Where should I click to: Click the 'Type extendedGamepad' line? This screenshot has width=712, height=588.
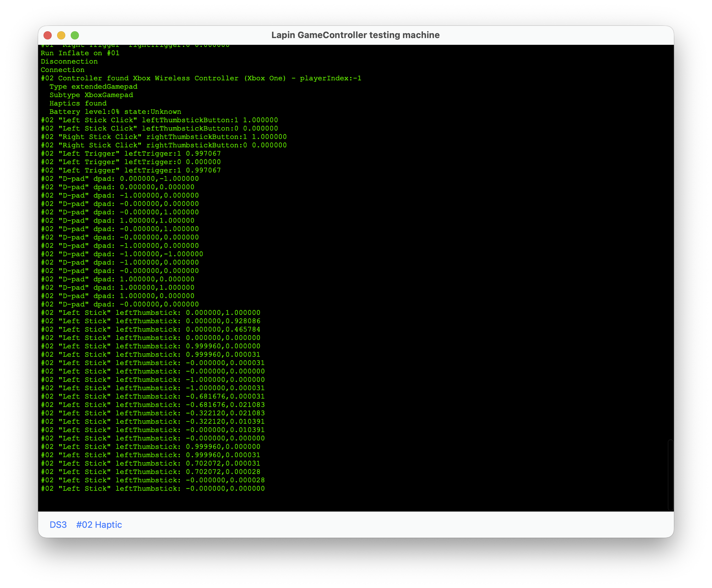tap(93, 87)
